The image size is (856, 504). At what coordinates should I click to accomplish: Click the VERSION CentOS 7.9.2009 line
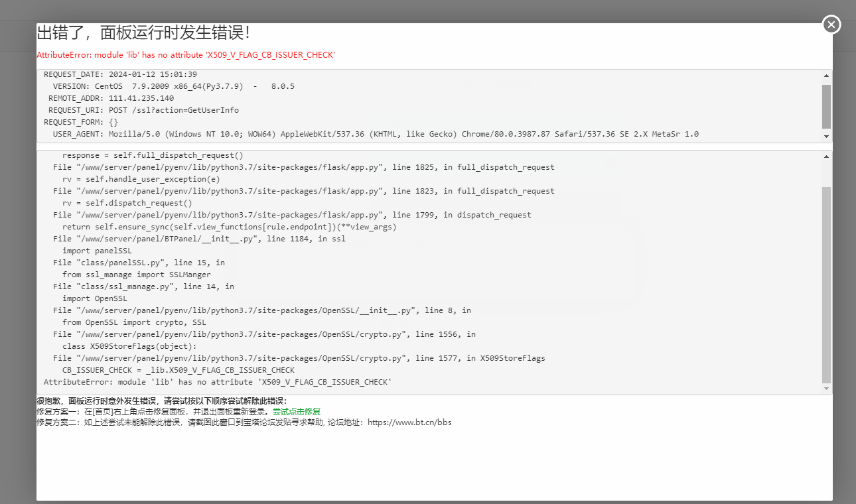(174, 86)
